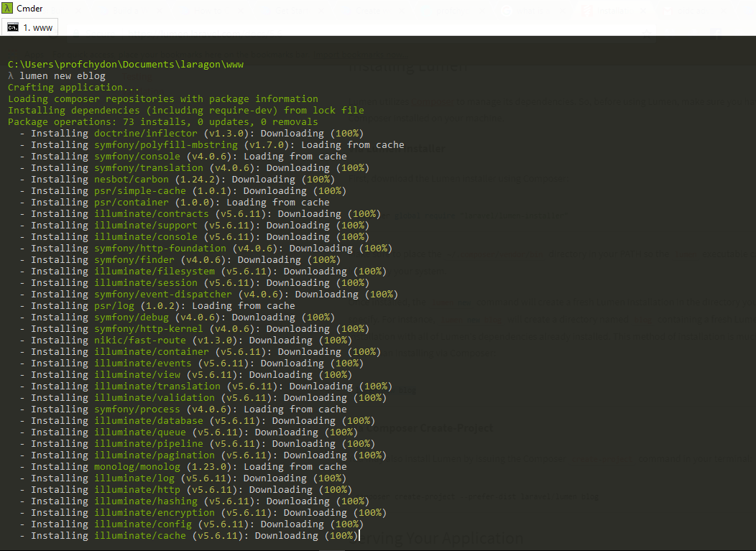
Task: Click the Cmder lambda logo icon
Action: click(7, 8)
